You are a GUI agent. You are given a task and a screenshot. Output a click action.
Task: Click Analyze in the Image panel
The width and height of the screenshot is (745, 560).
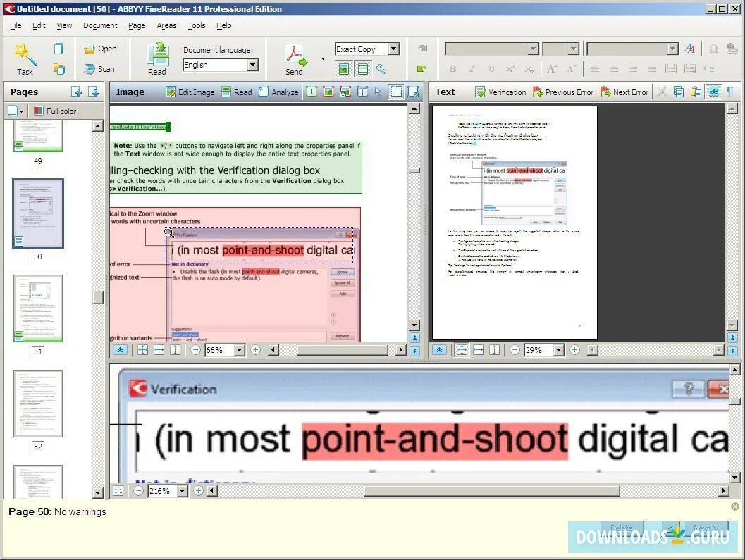click(x=278, y=92)
